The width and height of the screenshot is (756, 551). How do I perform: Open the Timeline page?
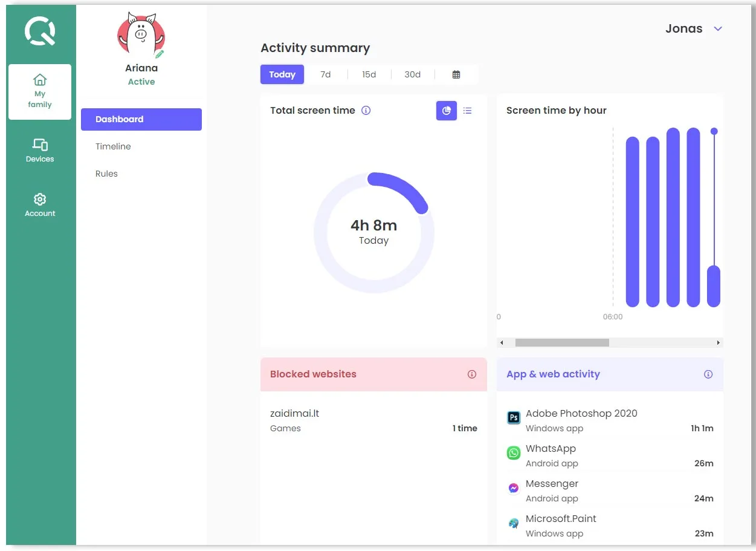pyautogui.click(x=113, y=146)
